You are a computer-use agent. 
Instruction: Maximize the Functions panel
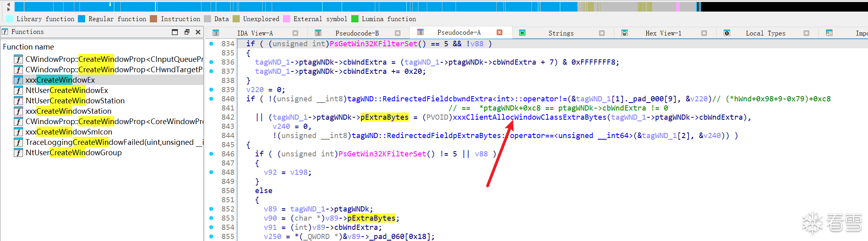pos(175,32)
